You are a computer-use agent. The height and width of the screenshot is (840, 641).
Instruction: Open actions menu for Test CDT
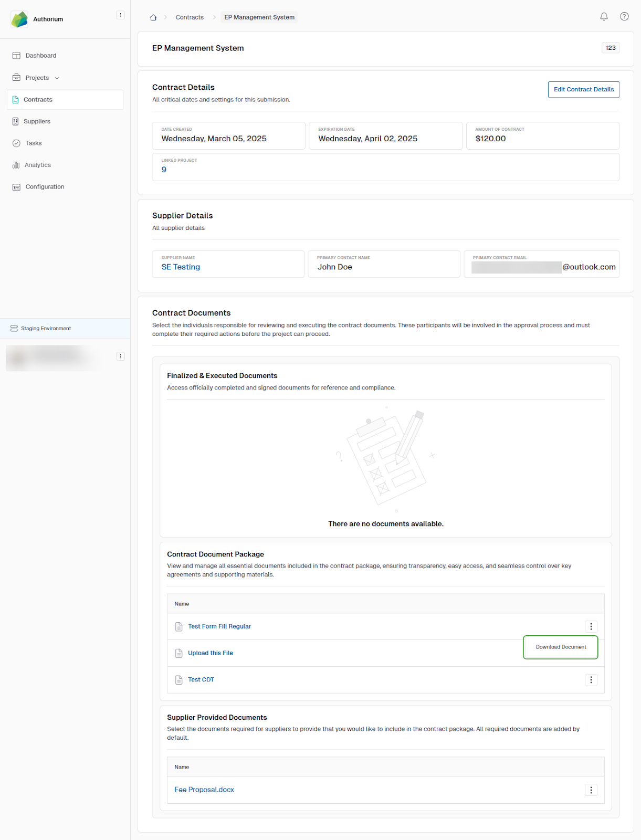click(x=591, y=680)
